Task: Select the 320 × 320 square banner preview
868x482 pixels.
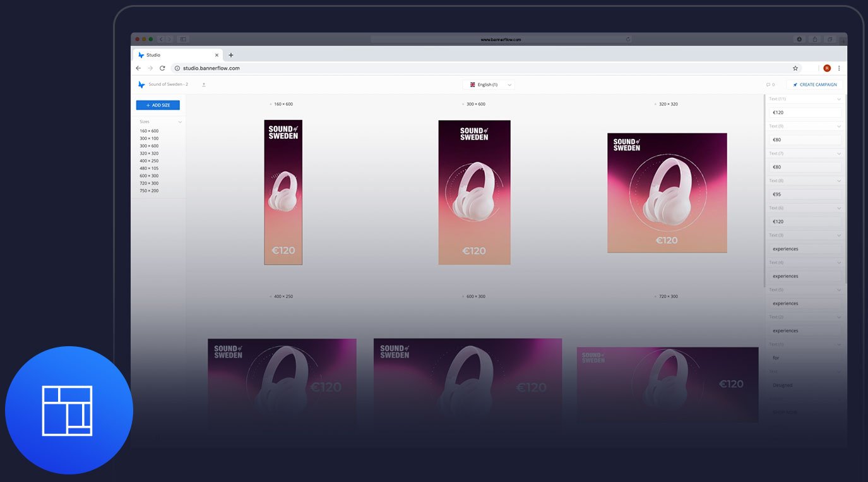Action: click(x=667, y=193)
